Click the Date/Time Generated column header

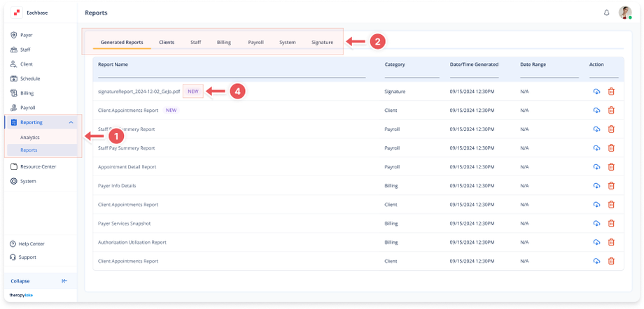click(475, 64)
